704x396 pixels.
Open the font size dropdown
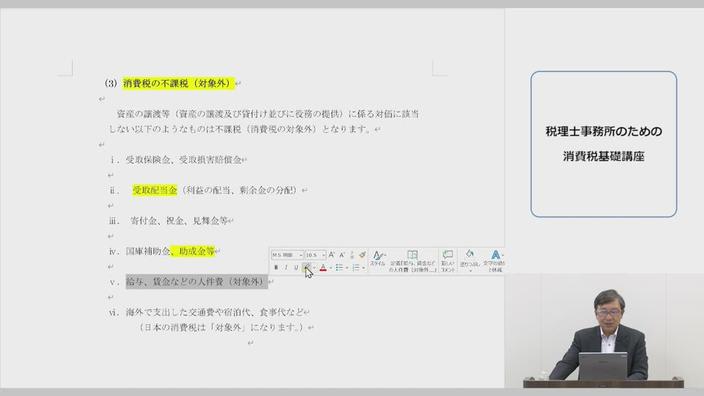[x=315, y=255]
